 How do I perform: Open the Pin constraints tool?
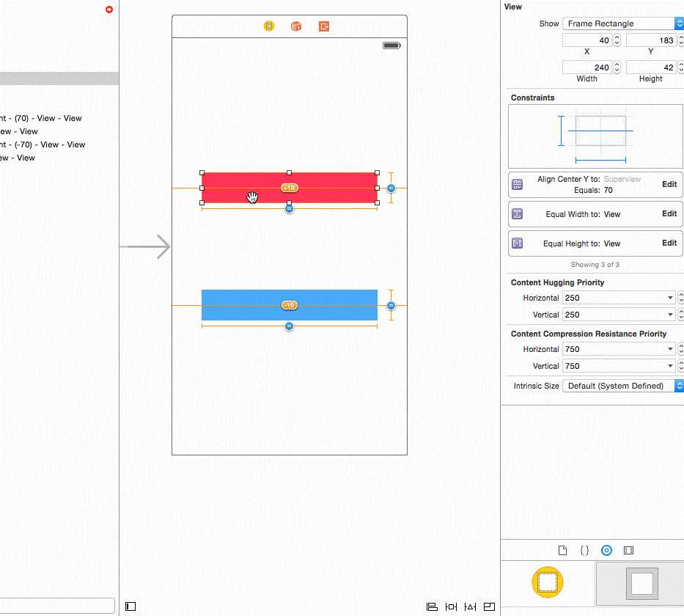[x=451, y=607]
